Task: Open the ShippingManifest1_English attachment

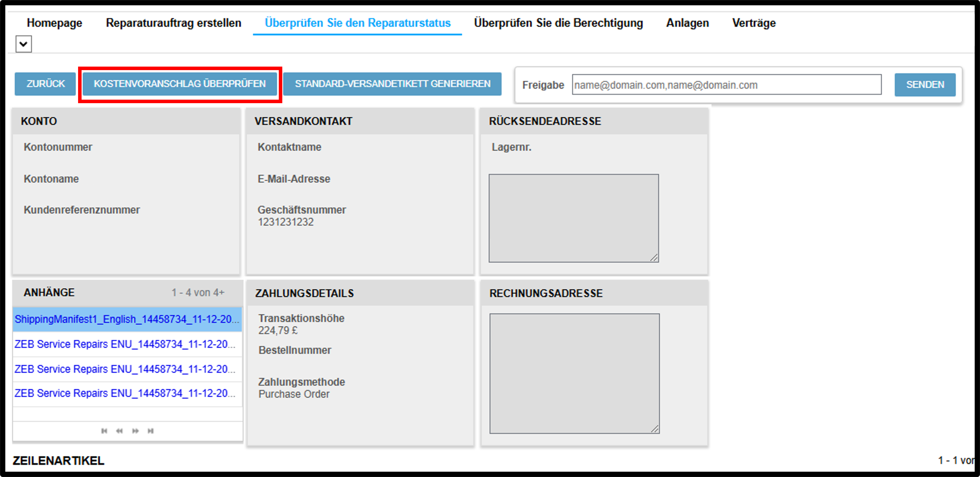Action: coord(127,319)
